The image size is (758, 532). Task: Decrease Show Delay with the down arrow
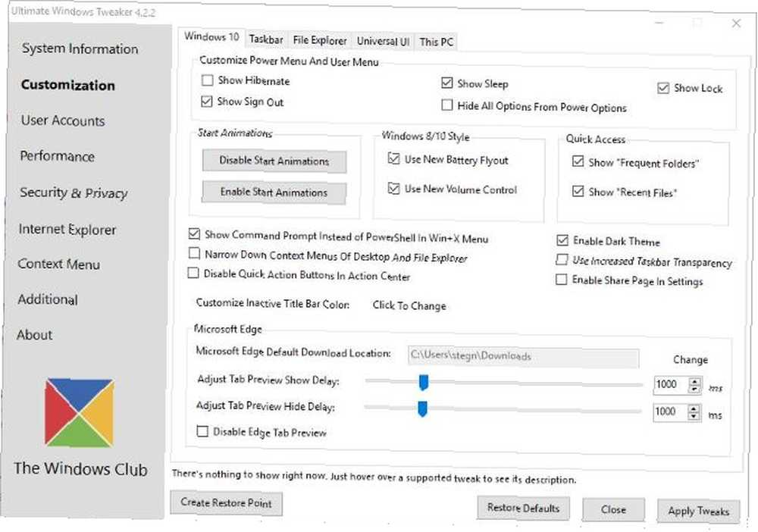point(694,390)
